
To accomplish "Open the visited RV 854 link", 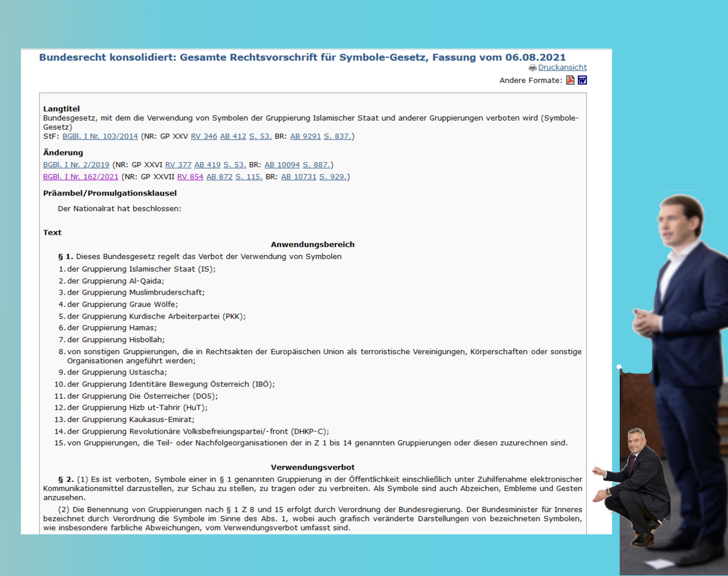I will pos(190,177).
